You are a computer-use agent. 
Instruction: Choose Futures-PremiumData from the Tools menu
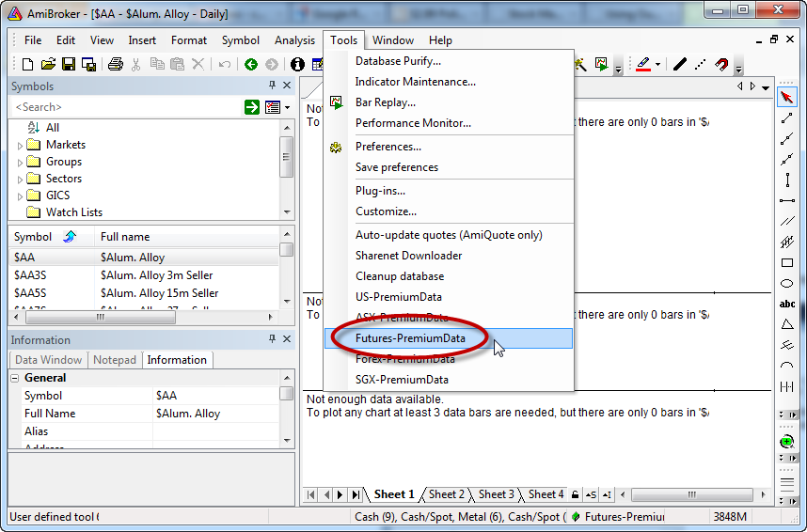pos(449,338)
